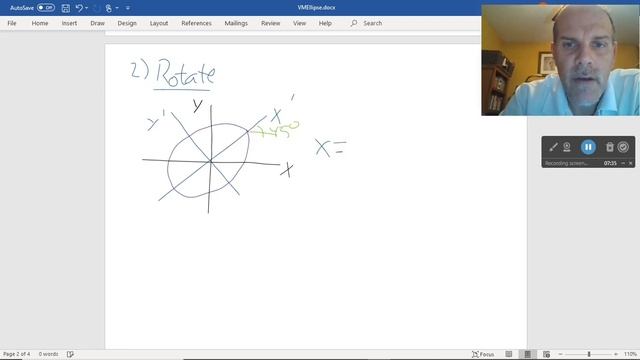The width and height of the screenshot is (640, 360).
Task: Click the ellipse drawing on the page
Action: pos(208,160)
